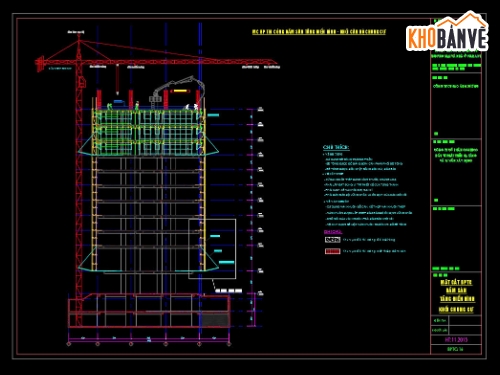Select the BPTC 16 drawing number cell
The image size is (500, 375).
tap(456, 349)
